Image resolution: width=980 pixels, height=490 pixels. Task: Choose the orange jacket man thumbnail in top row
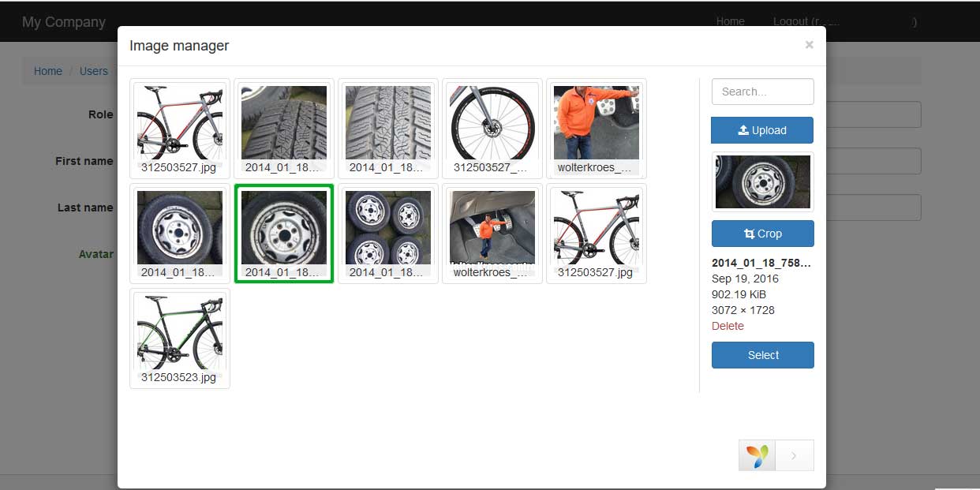tap(597, 128)
